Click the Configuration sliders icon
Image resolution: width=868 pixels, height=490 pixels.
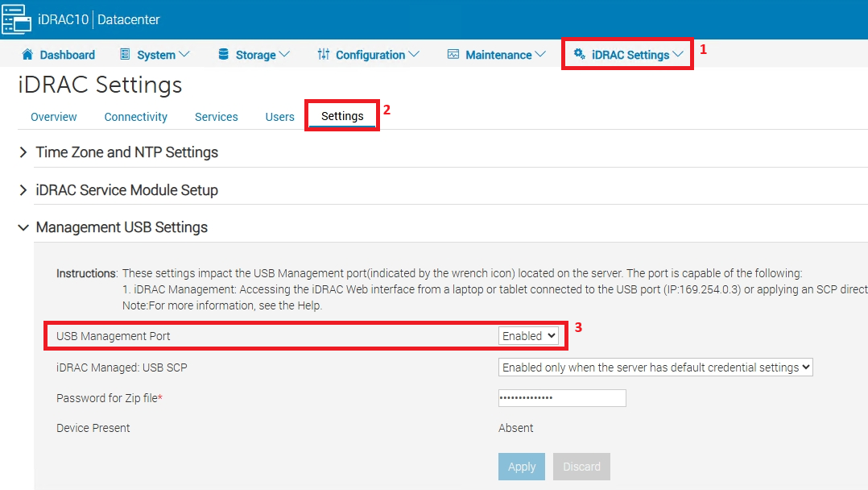(324, 54)
